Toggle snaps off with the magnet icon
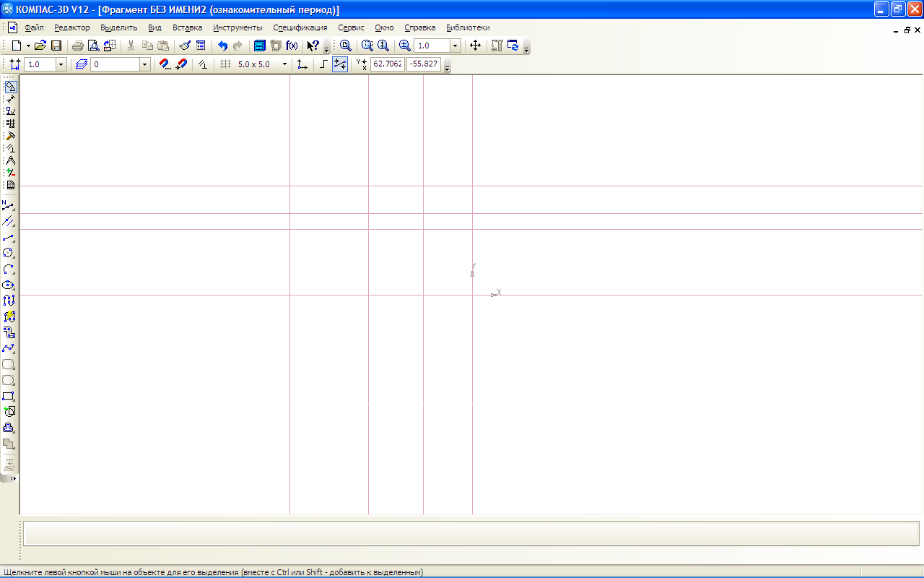The height and width of the screenshot is (578, 924). coord(181,64)
